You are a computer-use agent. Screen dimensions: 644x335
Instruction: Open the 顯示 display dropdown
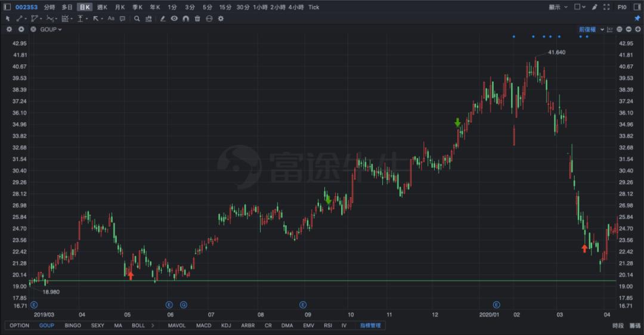tap(558, 7)
